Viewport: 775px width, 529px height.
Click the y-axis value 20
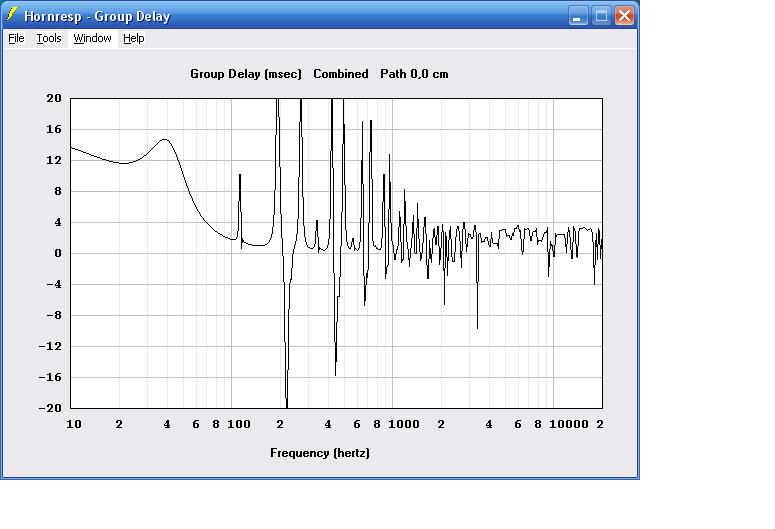pyautogui.click(x=54, y=98)
